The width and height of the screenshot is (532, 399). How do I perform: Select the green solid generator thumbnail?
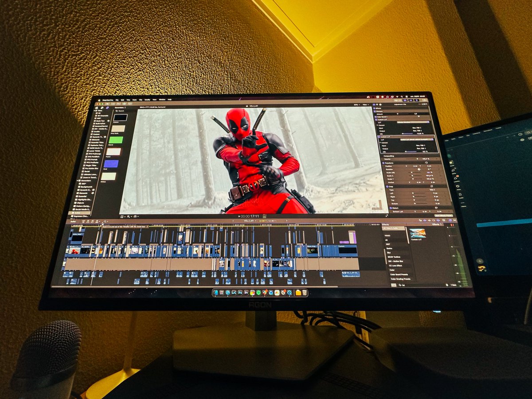coord(116,140)
